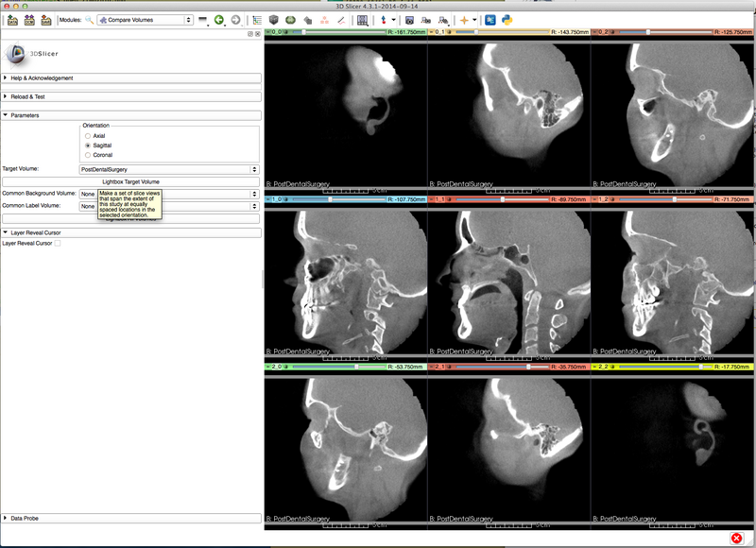The image size is (756, 548).
Task: Click the Lightbox Target Volume button
Action: pos(130,181)
